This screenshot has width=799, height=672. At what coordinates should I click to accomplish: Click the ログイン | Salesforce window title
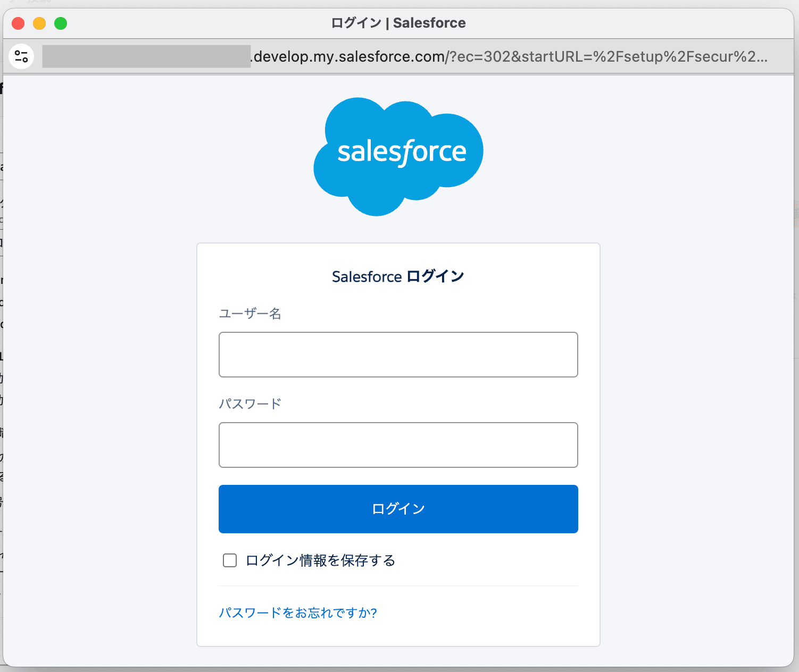(x=398, y=23)
